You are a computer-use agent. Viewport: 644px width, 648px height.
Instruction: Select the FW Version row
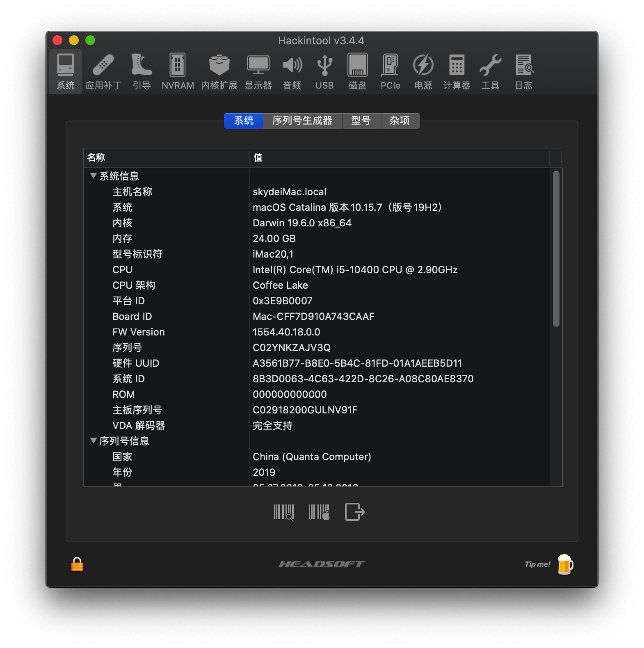click(316, 332)
